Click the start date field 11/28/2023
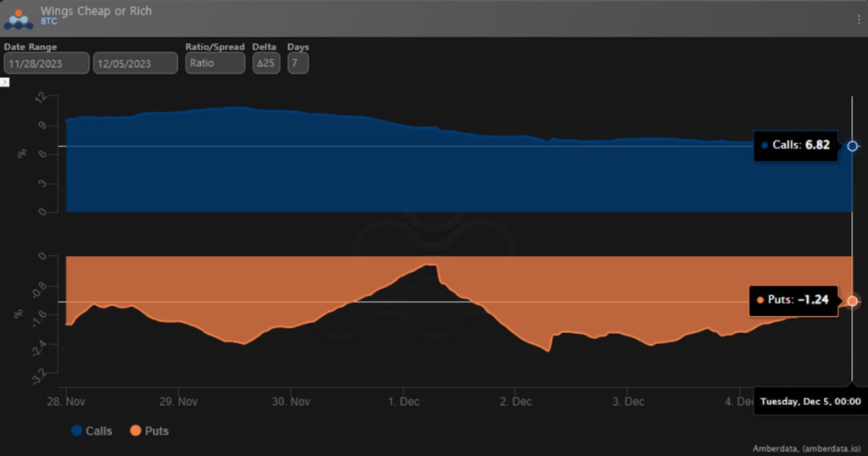The height and width of the screenshot is (456, 868). pos(46,64)
